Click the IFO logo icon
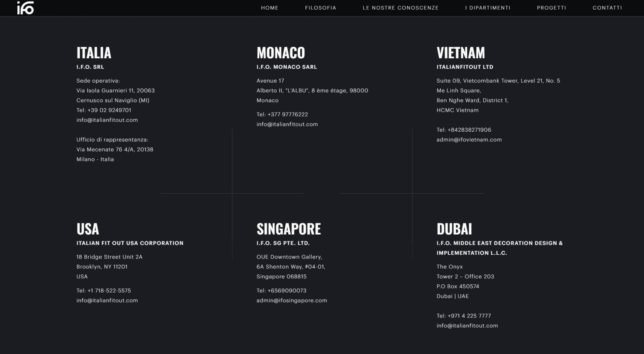Viewport: 644px width, 354px height. click(x=25, y=8)
